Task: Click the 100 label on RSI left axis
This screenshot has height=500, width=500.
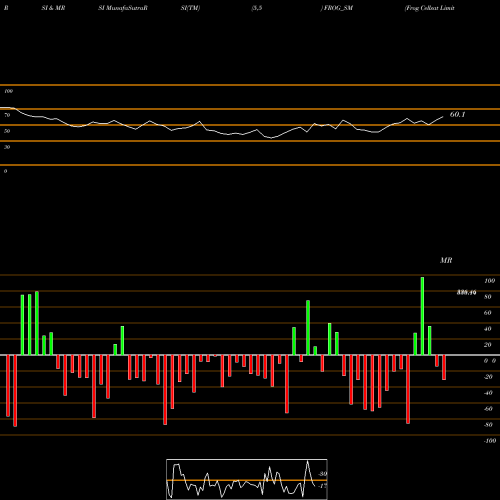Action: point(8,91)
